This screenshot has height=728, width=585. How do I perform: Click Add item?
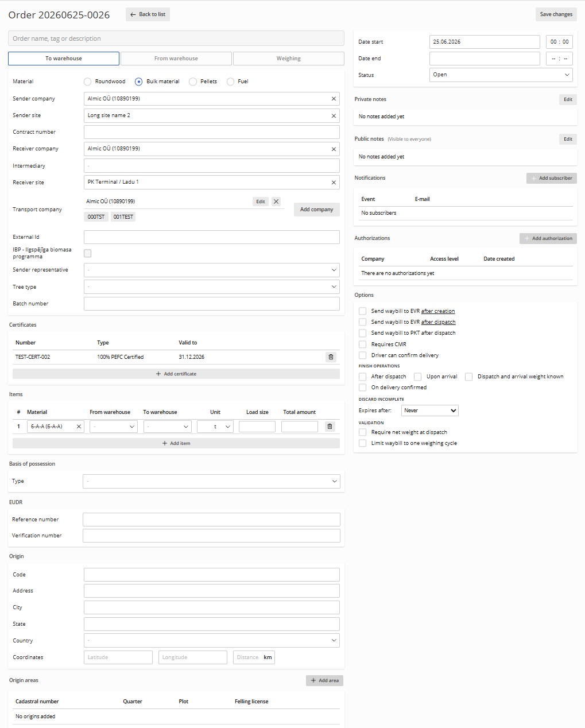[x=176, y=443]
